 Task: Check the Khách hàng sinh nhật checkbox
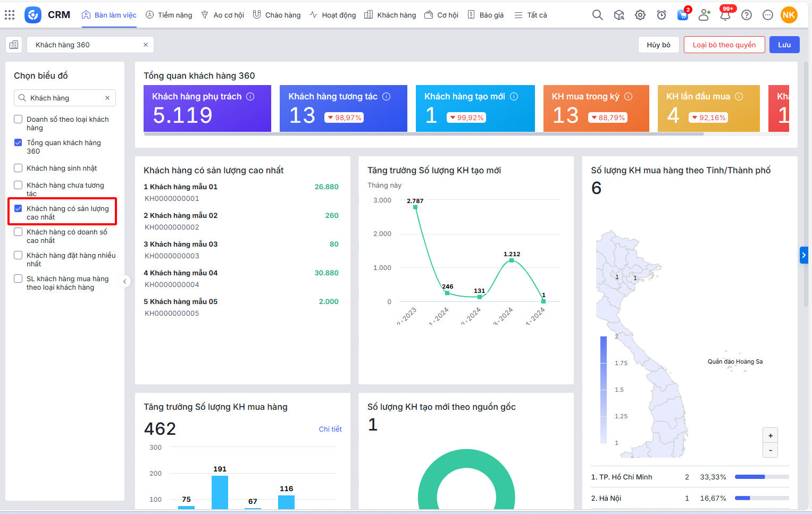click(x=18, y=168)
